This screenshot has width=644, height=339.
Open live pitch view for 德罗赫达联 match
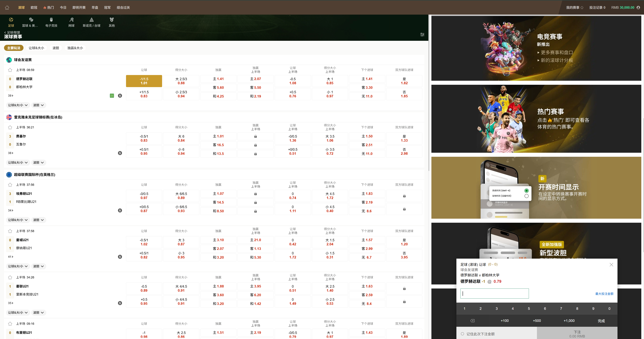pyautogui.click(x=112, y=96)
